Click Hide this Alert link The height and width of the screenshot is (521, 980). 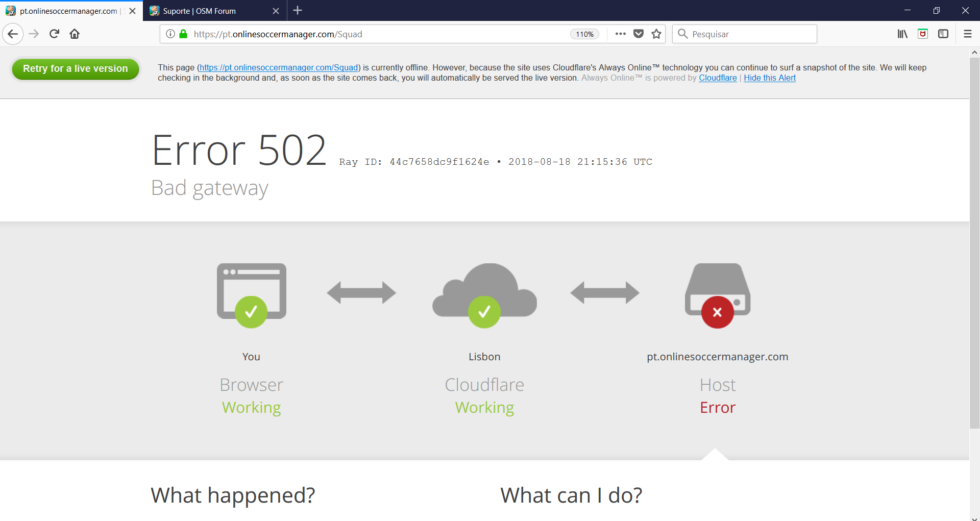770,78
